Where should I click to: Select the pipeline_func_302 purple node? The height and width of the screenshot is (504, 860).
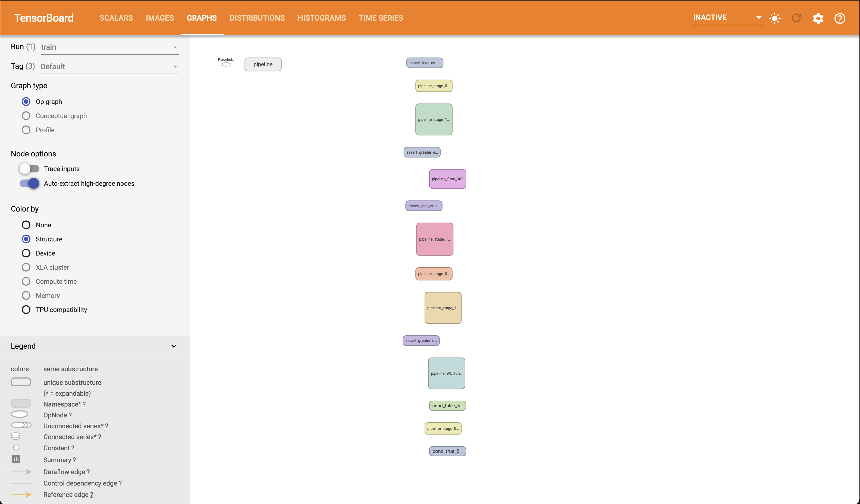pyautogui.click(x=447, y=179)
